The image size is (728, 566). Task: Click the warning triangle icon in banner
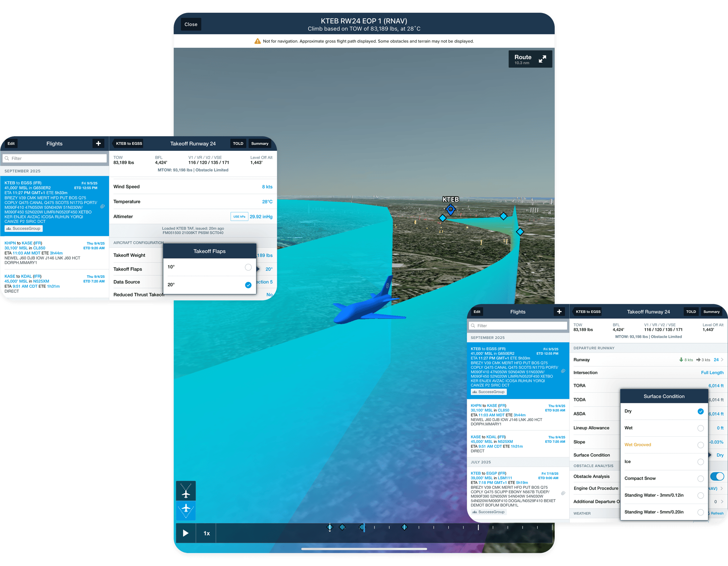[258, 41]
